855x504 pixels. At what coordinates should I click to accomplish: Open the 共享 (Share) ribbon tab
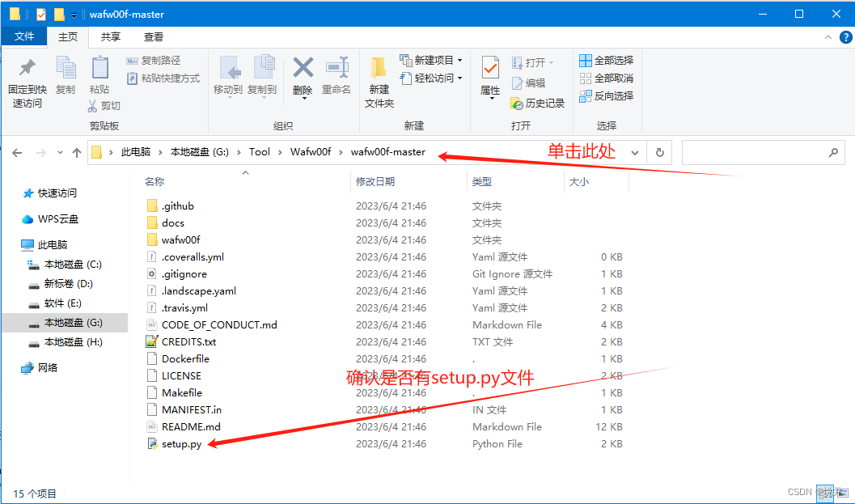[x=110, y=36]
